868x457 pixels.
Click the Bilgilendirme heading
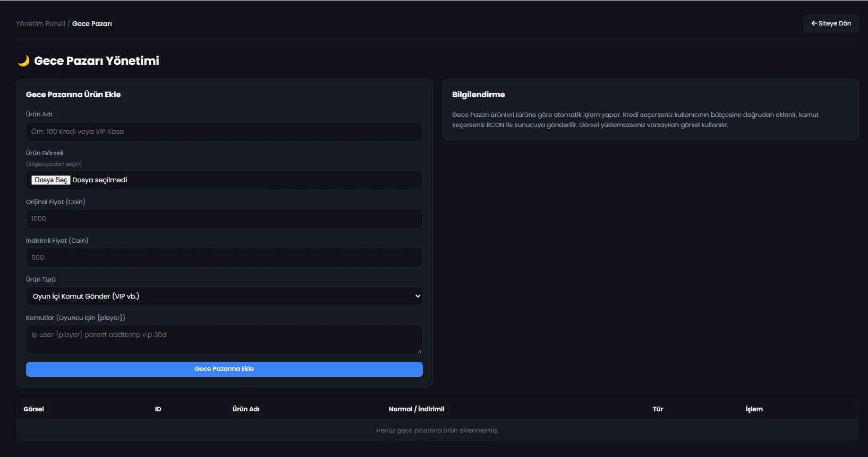pos(479,95)
